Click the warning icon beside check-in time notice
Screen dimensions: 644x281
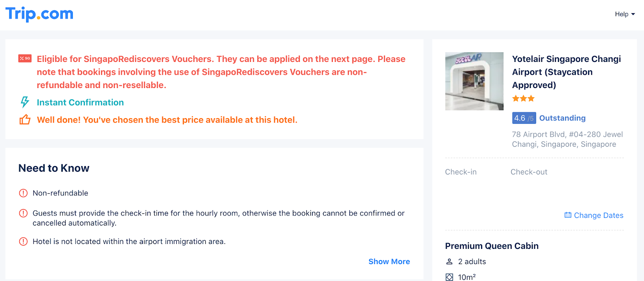click(x=23, y=213)
